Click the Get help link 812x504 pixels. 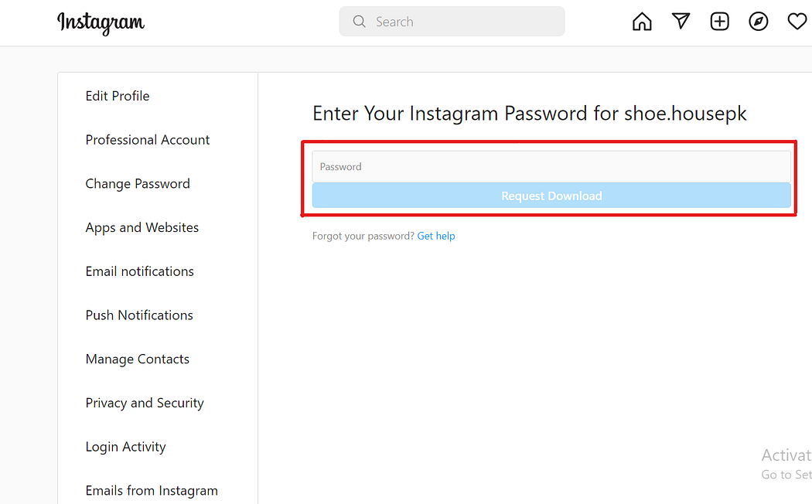(436, 236)
